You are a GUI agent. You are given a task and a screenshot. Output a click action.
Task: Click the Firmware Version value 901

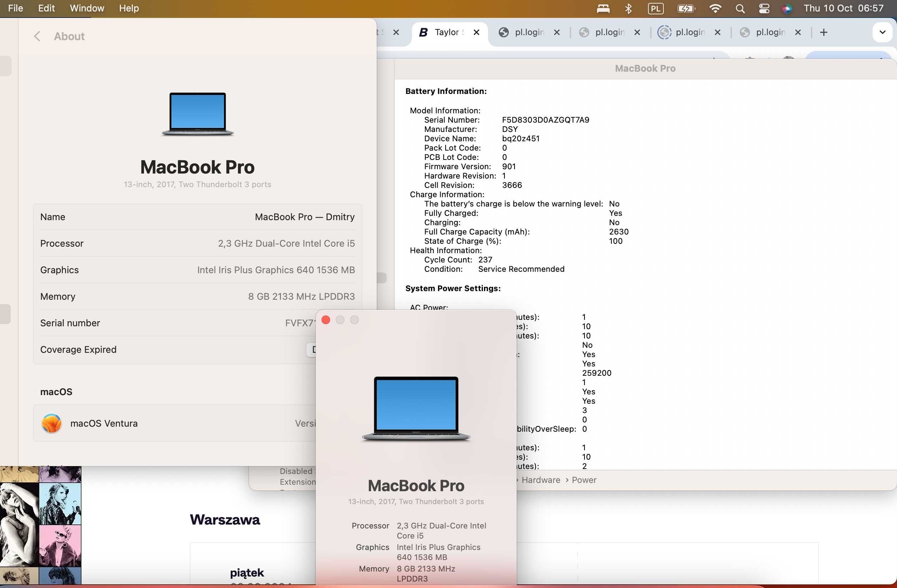(509, 166)
